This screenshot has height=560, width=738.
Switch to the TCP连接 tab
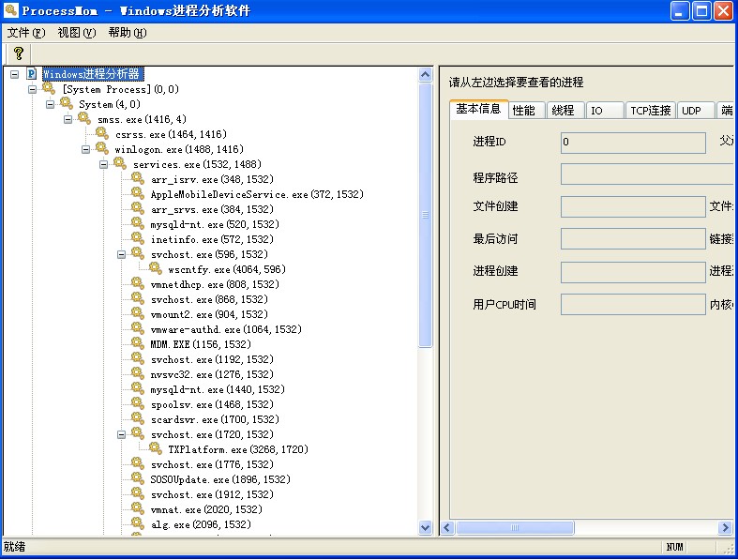click(x=650, y=111)
